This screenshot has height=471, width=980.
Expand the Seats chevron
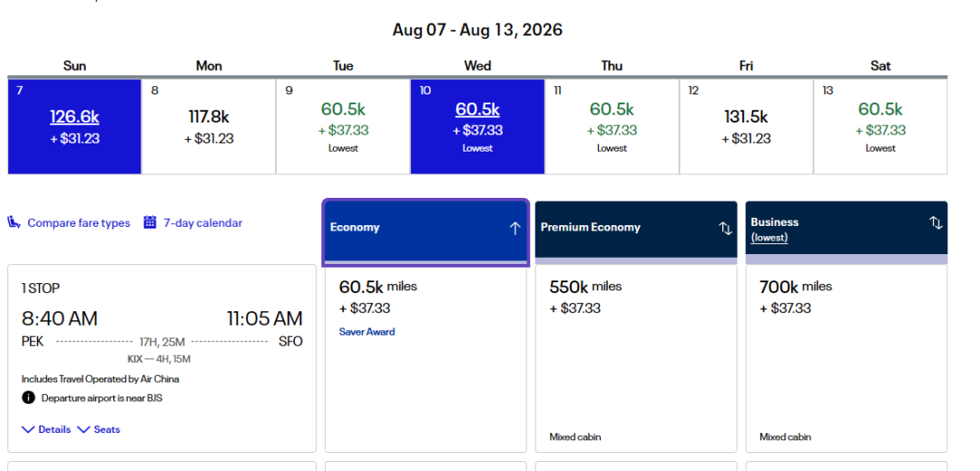pos(83,429)
